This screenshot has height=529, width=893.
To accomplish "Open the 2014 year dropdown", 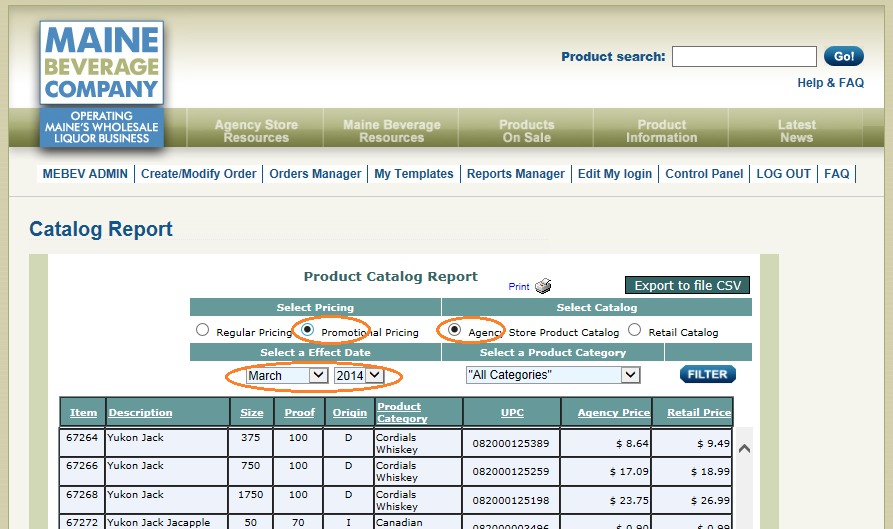I will pos(359,375).
